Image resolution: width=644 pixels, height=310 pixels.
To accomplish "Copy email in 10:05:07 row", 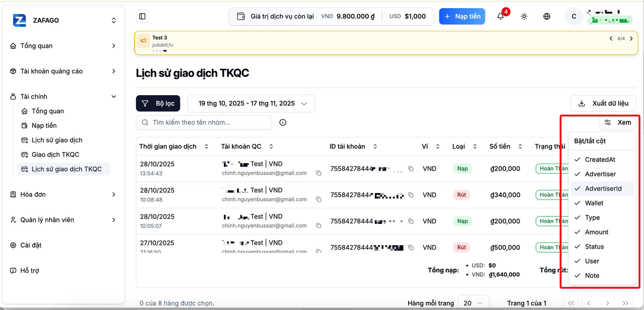I will (318, 226).
